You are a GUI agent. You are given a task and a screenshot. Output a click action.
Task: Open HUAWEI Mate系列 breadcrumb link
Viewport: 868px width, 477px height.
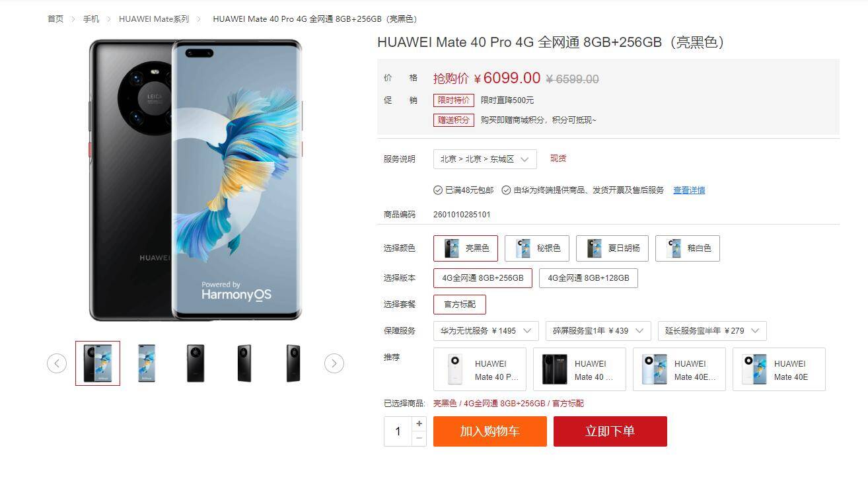(x=154, y=19)
